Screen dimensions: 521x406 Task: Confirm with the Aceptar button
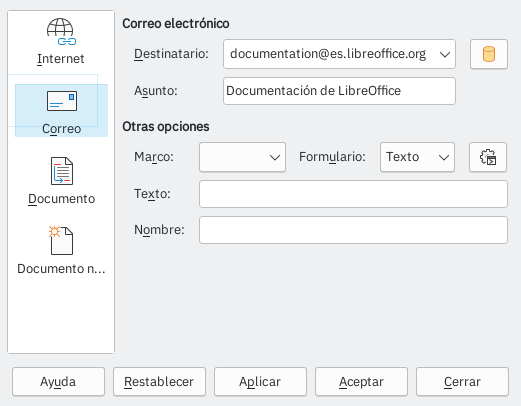pos(361,382)
